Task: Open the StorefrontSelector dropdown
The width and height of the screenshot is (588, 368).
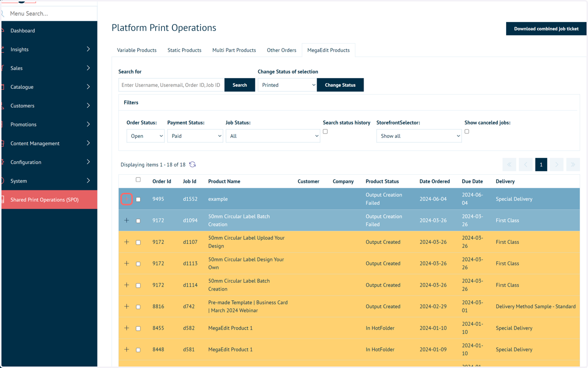Action: [x=419, y=136]
